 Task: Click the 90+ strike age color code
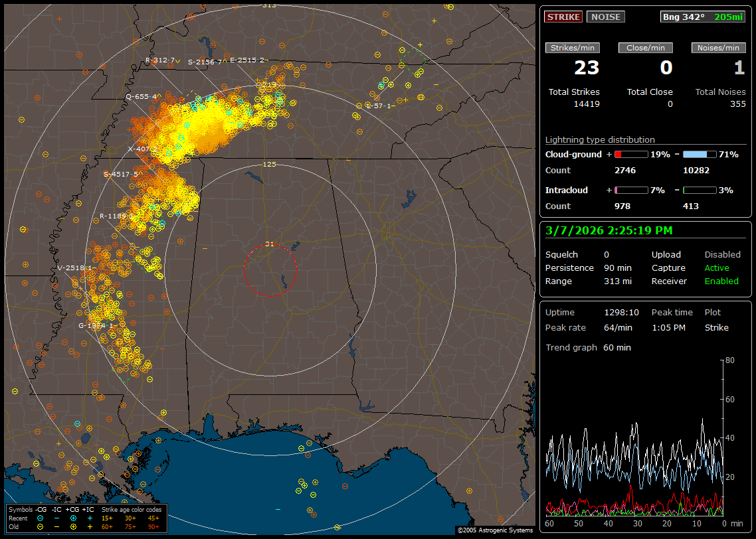tap(153, 526)
